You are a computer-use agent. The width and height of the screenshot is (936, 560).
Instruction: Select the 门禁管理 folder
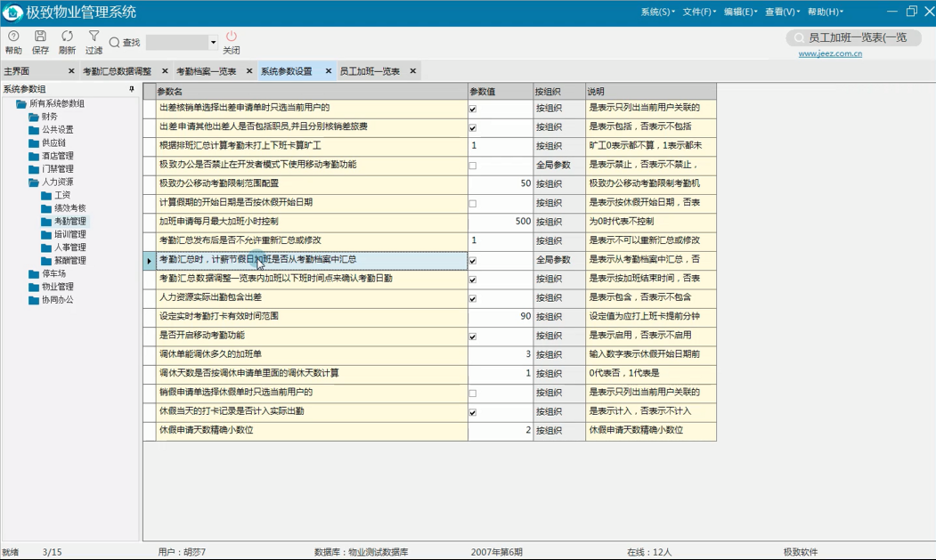pyautogui.click(x=51, y=169)
